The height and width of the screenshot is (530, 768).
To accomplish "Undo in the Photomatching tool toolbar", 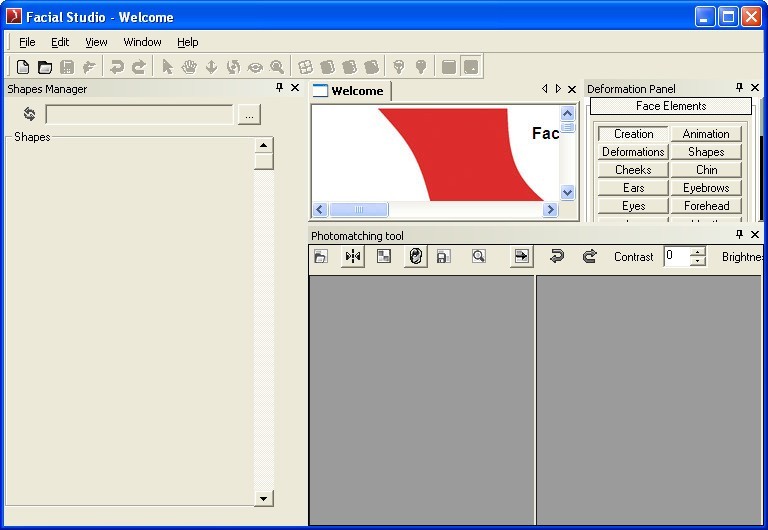I will coord(557,256).
